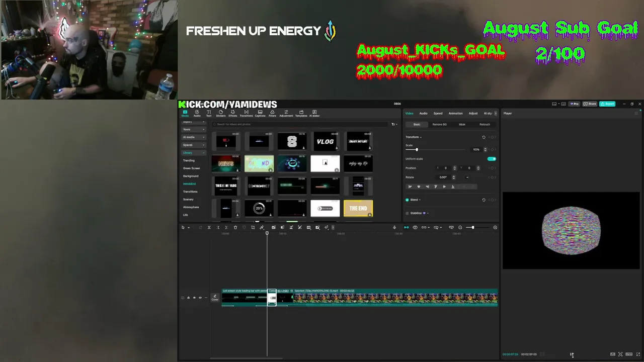Screen dimensions: 644x362
Task: Toggle the main track magnet
Action: 407,228
